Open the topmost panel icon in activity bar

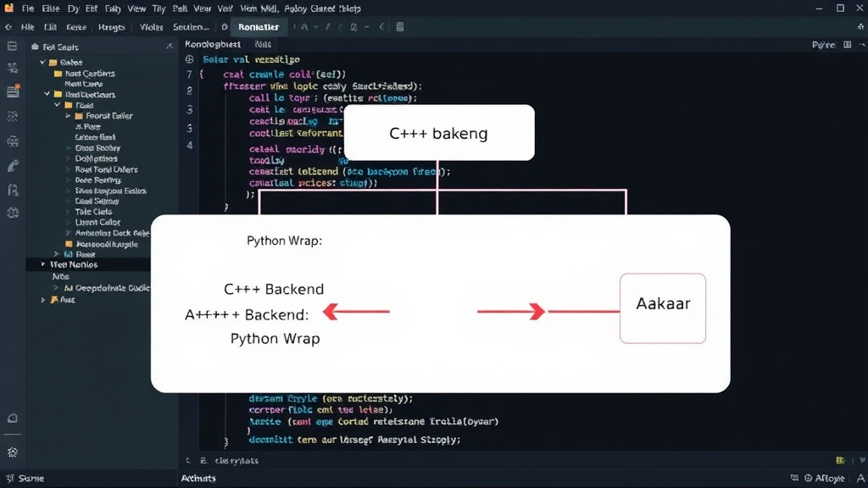[x=12, y=47]
